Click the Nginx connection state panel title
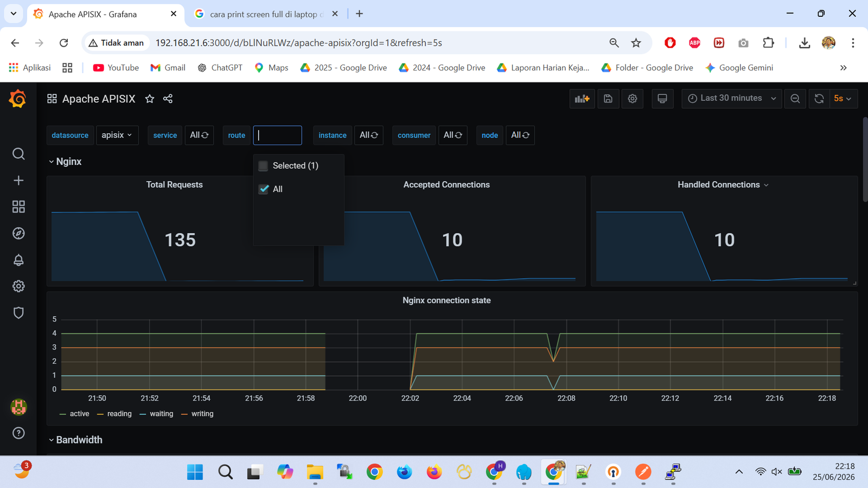 (x=446, y=300)
